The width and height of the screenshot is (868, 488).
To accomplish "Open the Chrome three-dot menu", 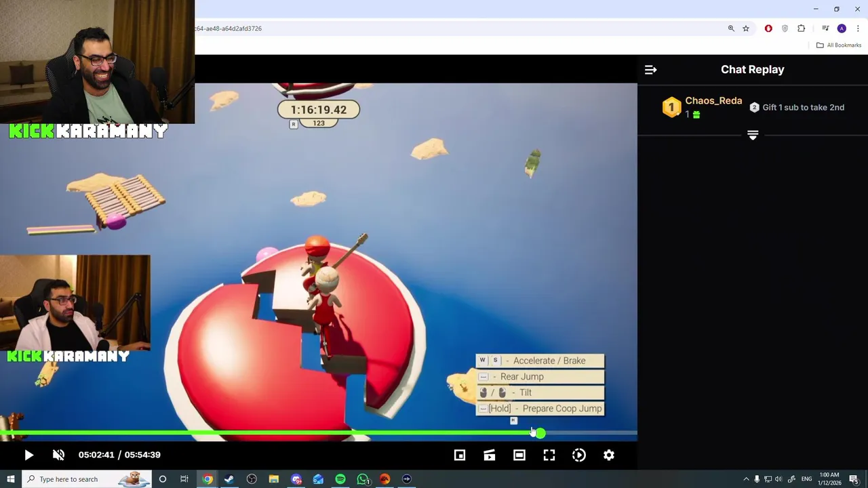I will (x=858, y=28).
